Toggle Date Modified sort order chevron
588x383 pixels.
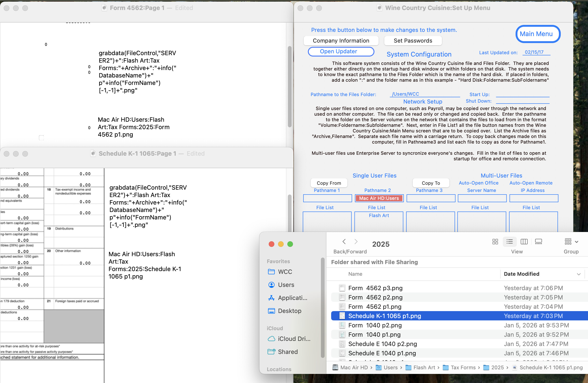click(x=578, y=274)
